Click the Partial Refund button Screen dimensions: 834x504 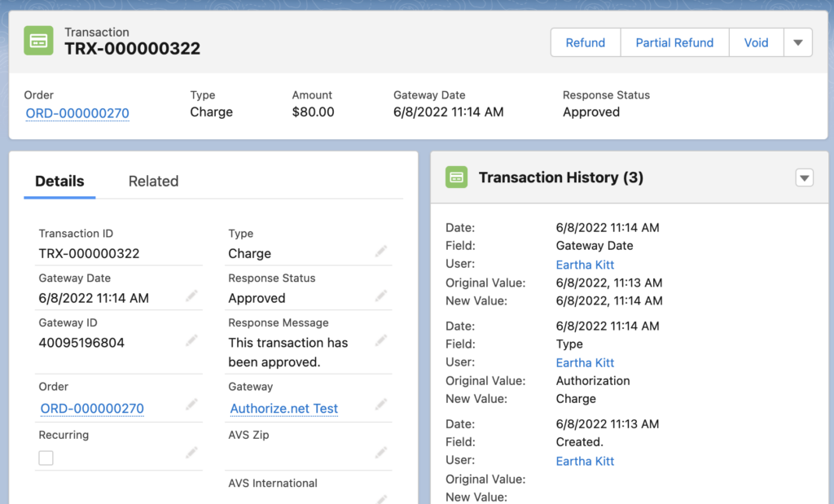coord(674,42)
